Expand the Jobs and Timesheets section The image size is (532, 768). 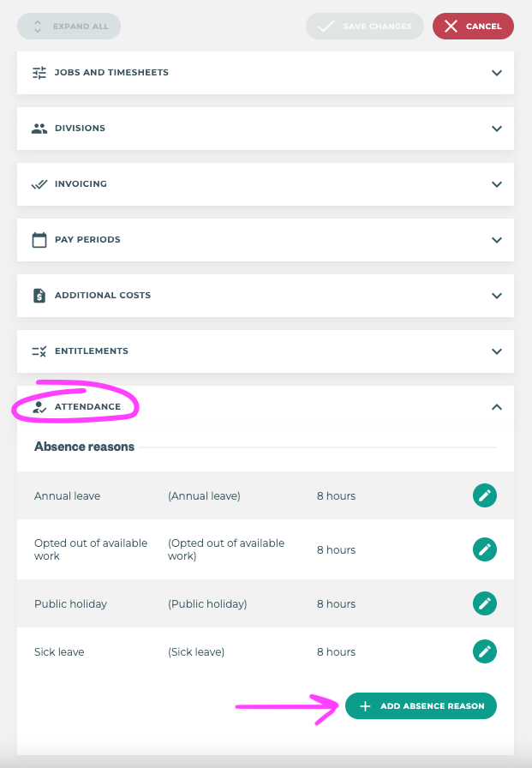point(496,73)
